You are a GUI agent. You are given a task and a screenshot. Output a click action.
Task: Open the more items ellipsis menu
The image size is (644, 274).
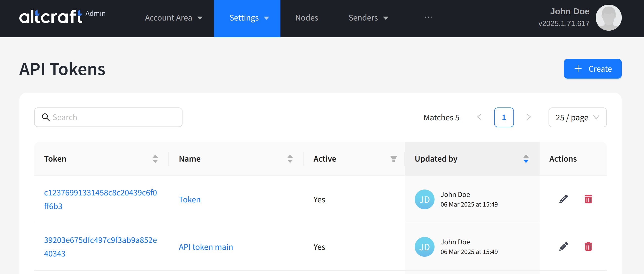428,17
